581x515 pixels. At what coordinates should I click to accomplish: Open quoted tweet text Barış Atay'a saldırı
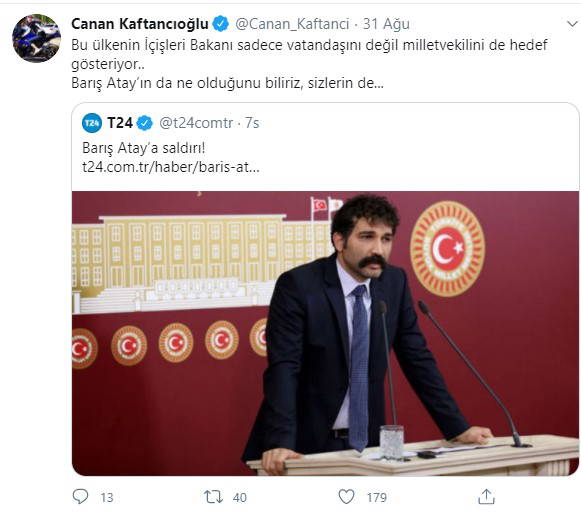[x=143, y=148]
